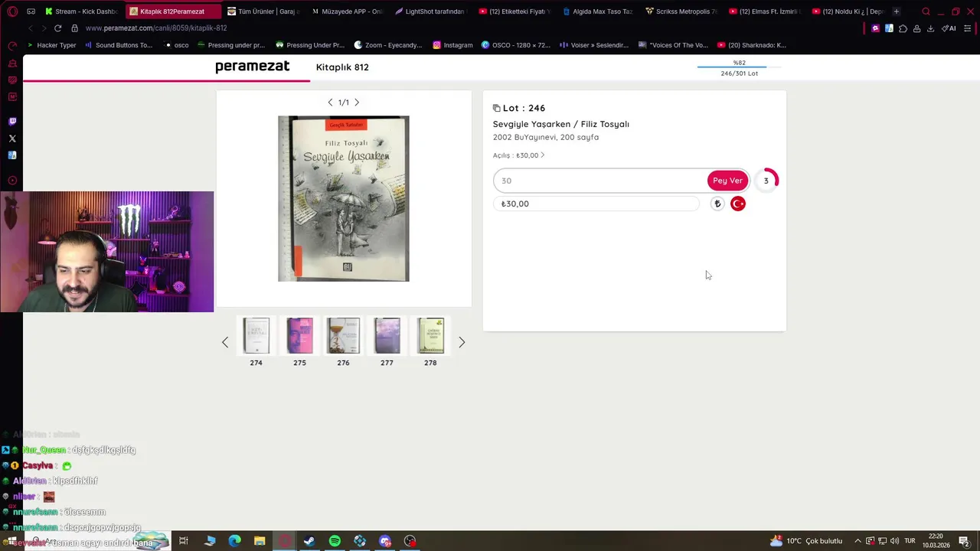
Task: Open the browser easy setup menu icon
Action: pyautogui.click(x=968, y=28)
